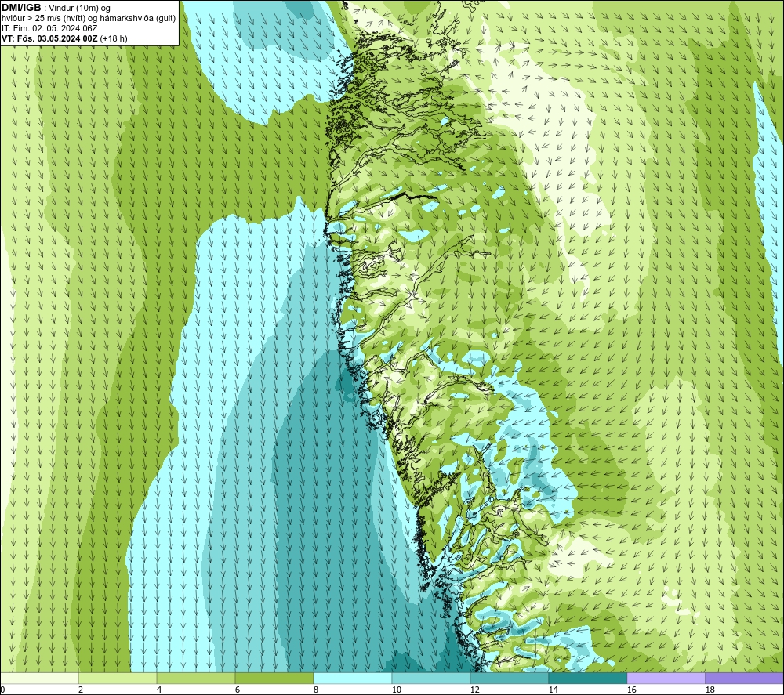This screenshot has width=784, height=695.
Task: Click the 6–8 m/s olive green swatch
Action: pyautogui.click(x=274, y=679)
